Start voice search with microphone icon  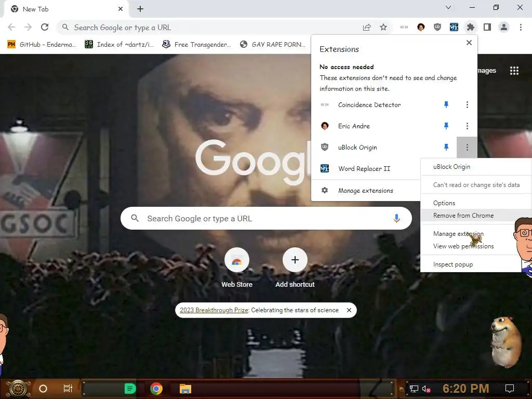click(x=396, y=219)
